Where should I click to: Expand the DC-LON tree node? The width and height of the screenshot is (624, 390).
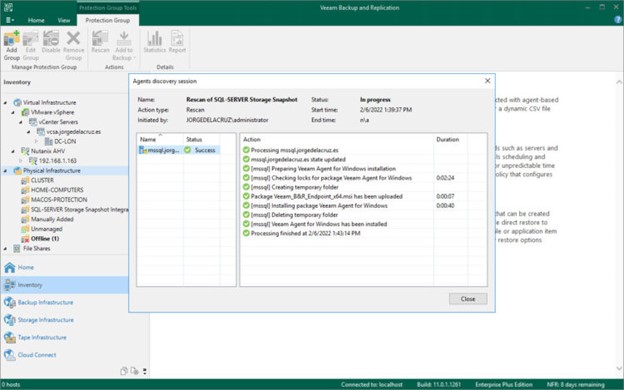tap(36, 141)
